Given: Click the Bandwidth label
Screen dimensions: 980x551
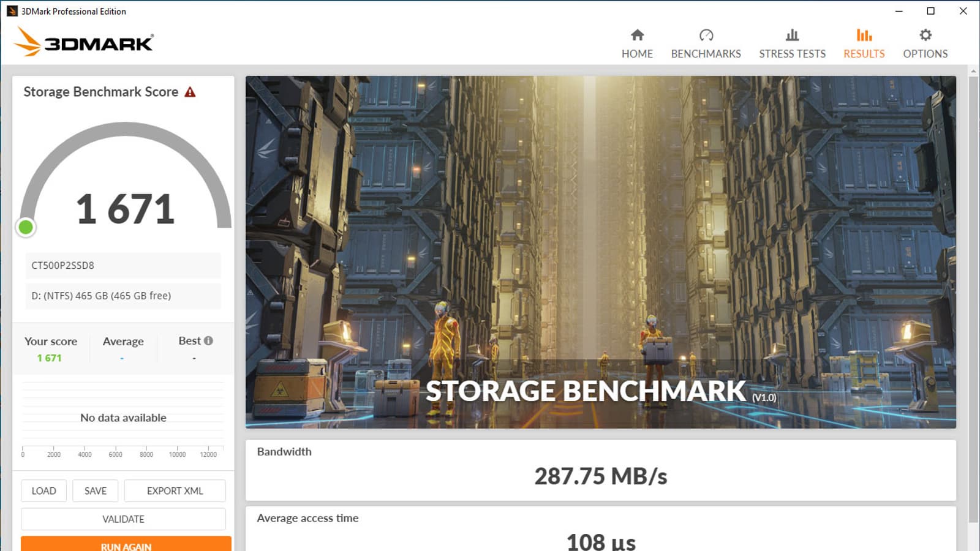Looking at the screenshot, I should (284, 452).
